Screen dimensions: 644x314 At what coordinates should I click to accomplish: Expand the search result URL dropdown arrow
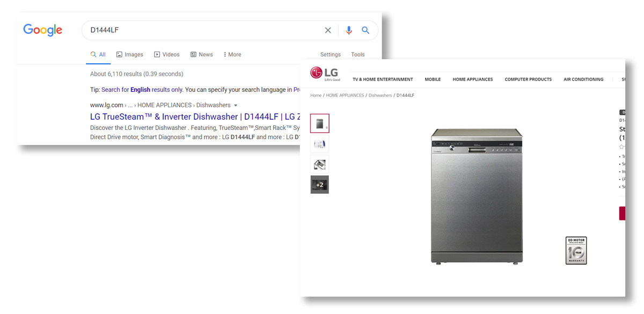pyautogui.click(x=236, y=106)
